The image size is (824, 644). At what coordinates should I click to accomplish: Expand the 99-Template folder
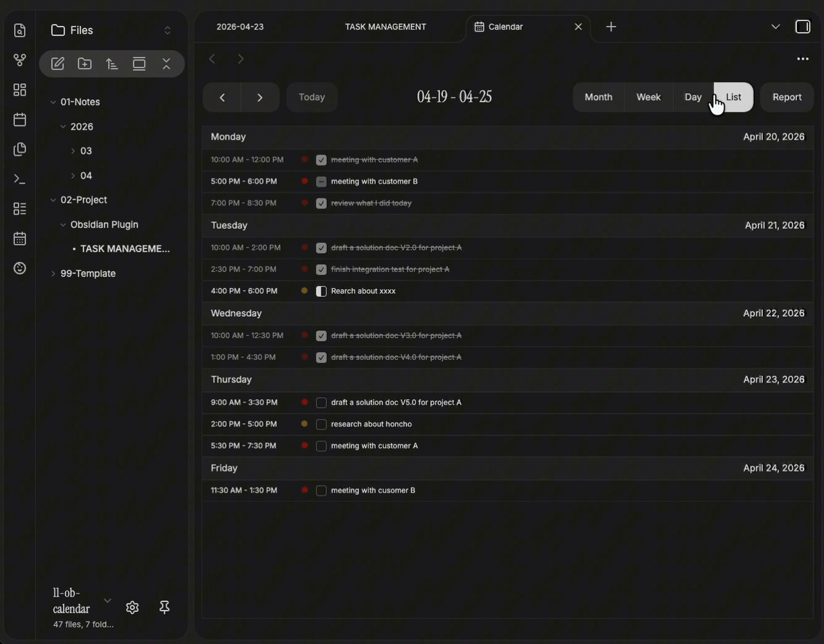(53, 274)
